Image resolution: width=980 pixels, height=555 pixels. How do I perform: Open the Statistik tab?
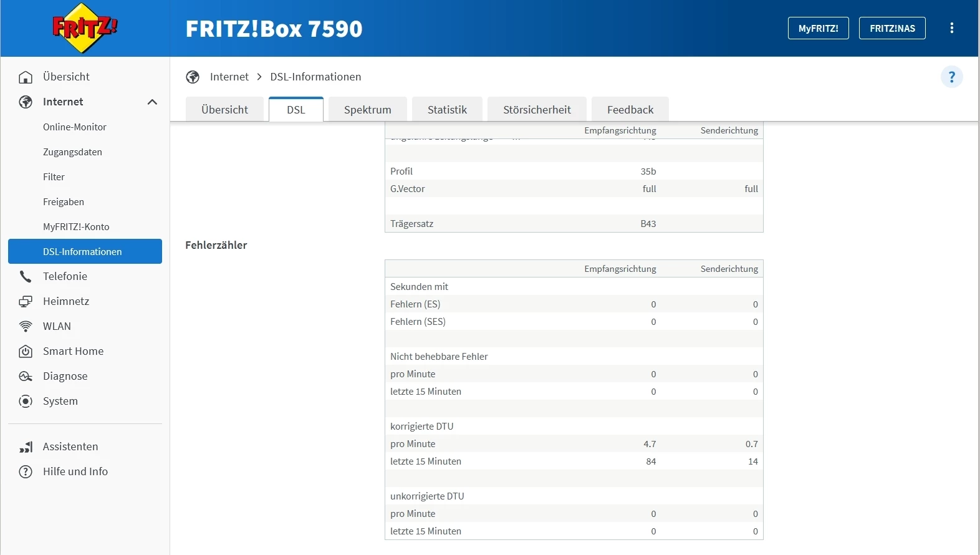[447, 109]
